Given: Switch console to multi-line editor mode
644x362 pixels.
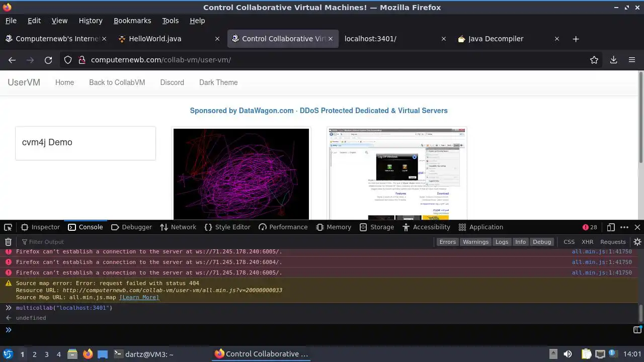Looking at the screenshot, I should (x=637, y=330).
